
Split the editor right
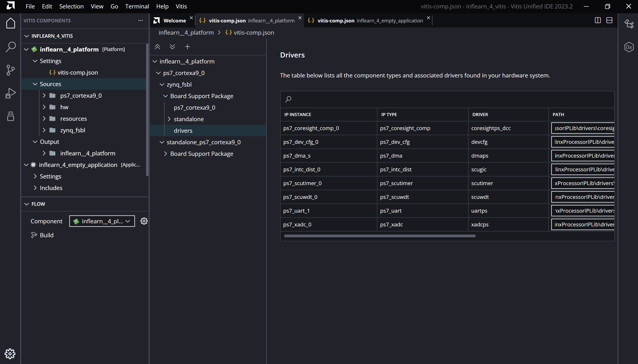598,20
